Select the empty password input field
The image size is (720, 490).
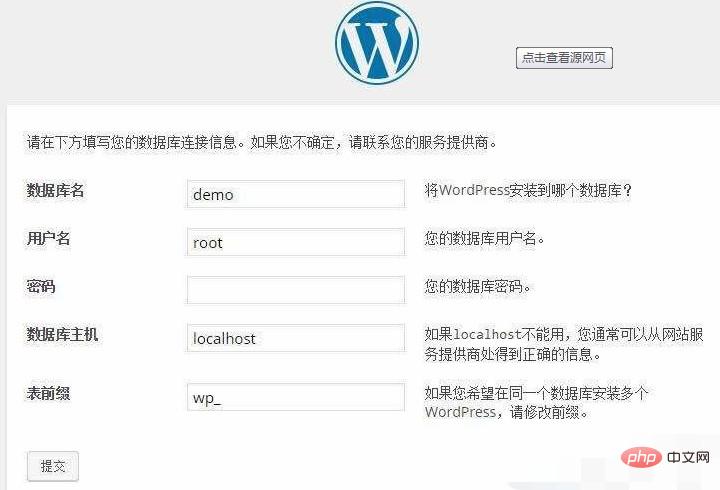(296, 290)
